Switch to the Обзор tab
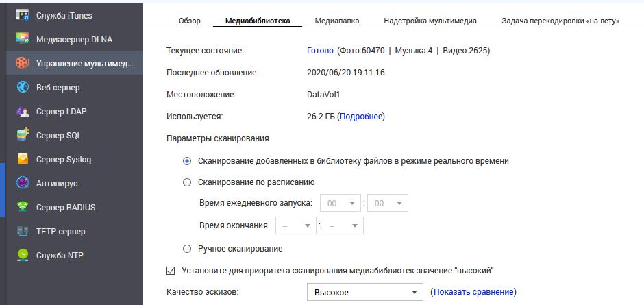The width and height of the screenshot is (644, 305). (x=190, y=21)
